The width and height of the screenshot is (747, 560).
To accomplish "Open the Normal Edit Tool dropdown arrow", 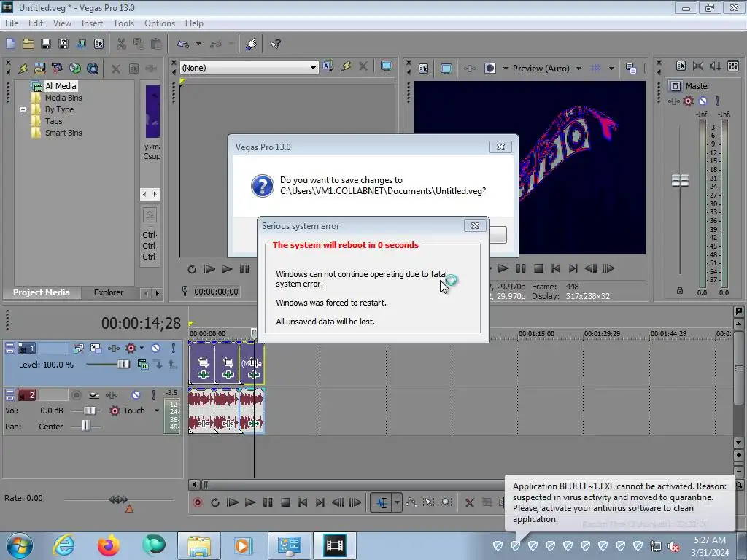I will click(397, 502).
